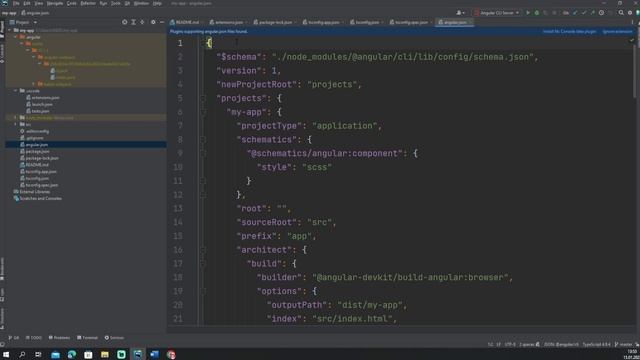
Task: Select tsconfig.spec.json in project tree
Action: (39, 185)
